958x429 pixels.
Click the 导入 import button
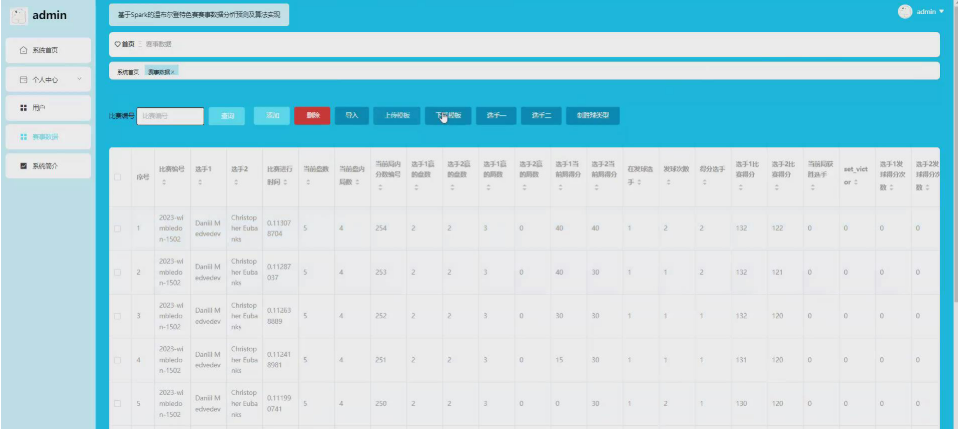(x=351, y=116)
